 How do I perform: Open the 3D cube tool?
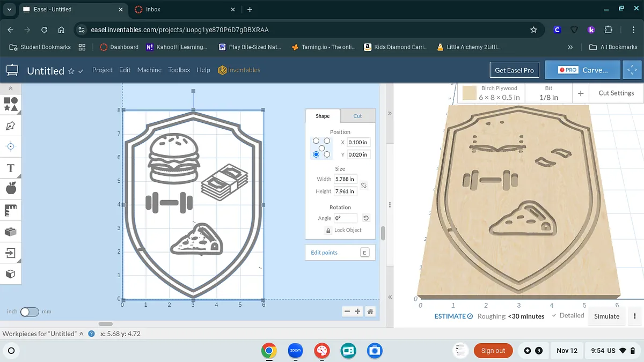tap(10, 274)
